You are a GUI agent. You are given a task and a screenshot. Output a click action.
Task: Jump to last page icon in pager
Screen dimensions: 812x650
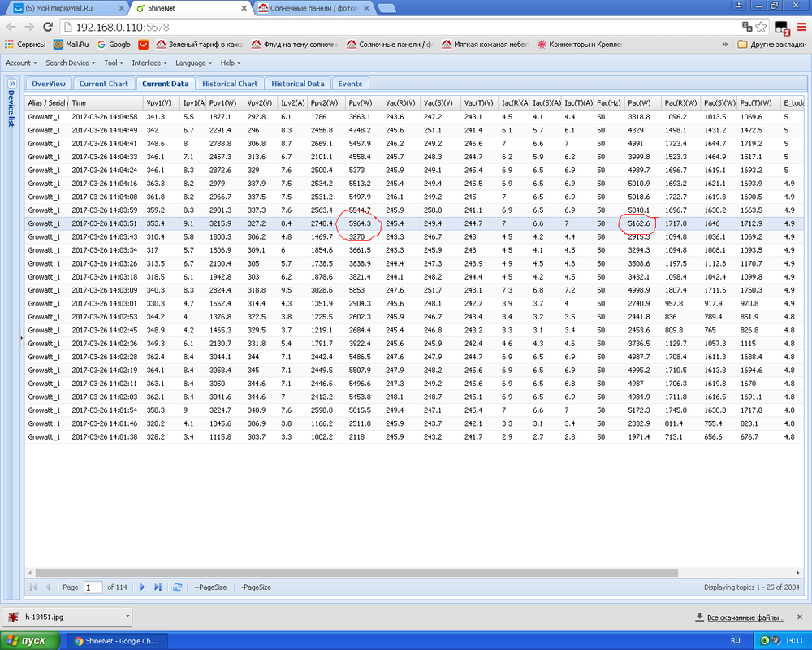[x=158, y=587]
